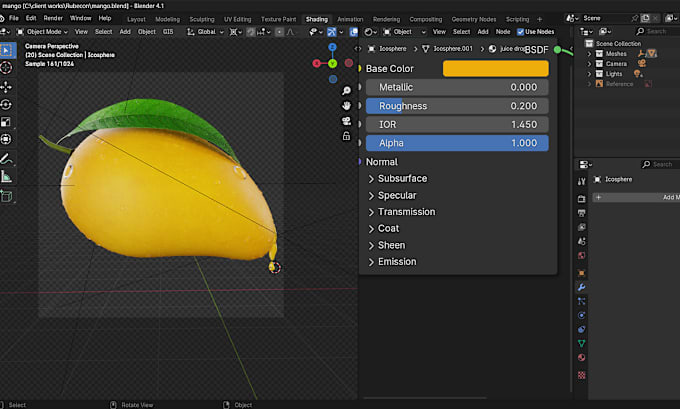The height and width of the screenshot is (409, 680).
Task: Switch to the UV Editing workspace tab
Action: point(237,19)
